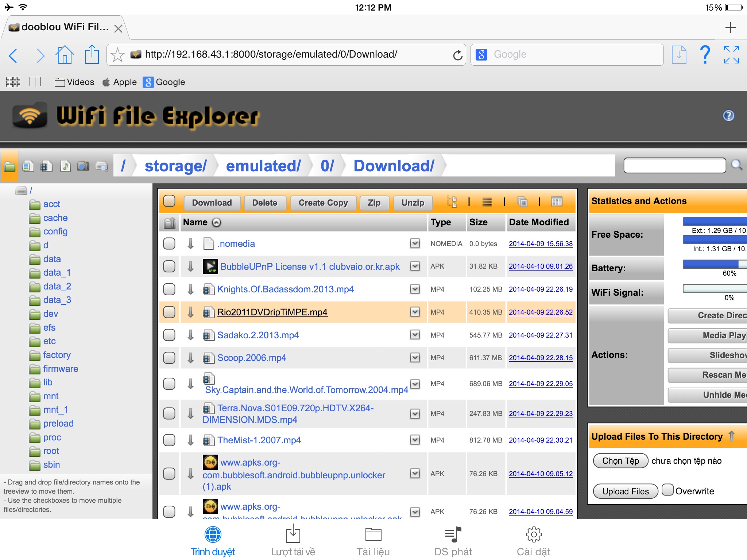Open dropdown for Scoop.2006 row
Screen dimensions: 747x560
[415, 357]
